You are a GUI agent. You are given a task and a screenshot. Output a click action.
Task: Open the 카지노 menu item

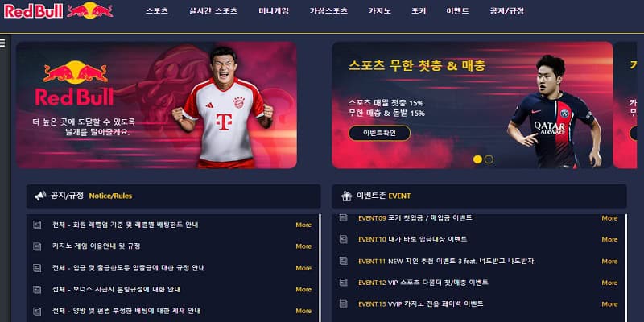pos(379,11)
